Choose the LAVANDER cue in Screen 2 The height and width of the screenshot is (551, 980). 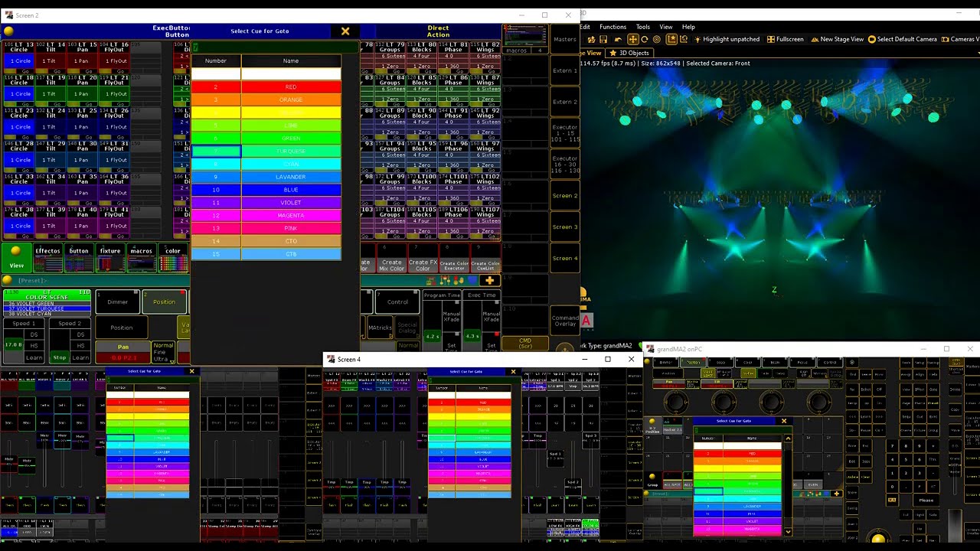(x=266, y=177)
